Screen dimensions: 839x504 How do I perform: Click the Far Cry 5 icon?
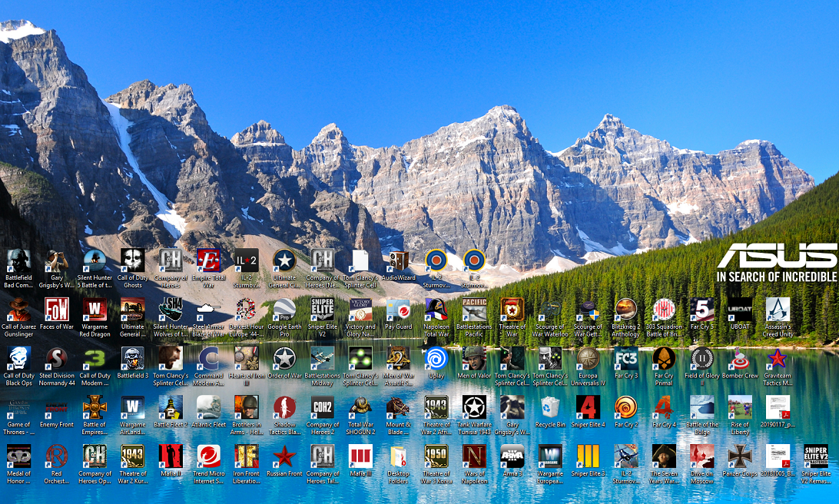click(x=701, y=310)
